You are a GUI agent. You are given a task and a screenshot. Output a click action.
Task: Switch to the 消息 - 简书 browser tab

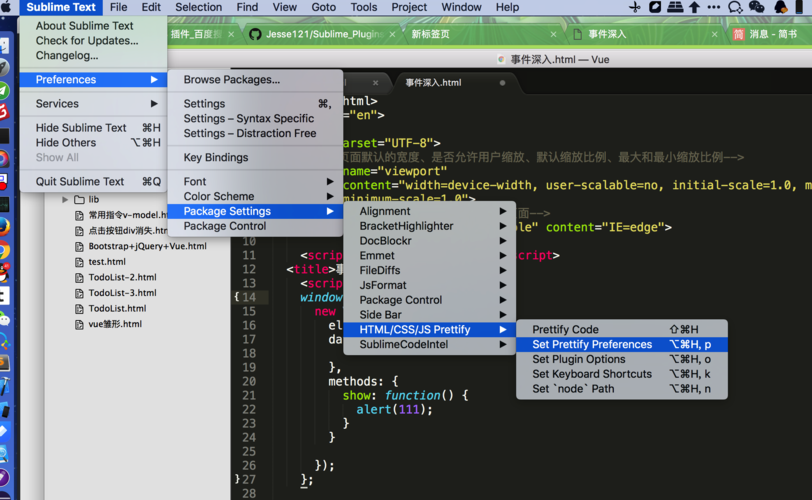(x=772, y=34)
